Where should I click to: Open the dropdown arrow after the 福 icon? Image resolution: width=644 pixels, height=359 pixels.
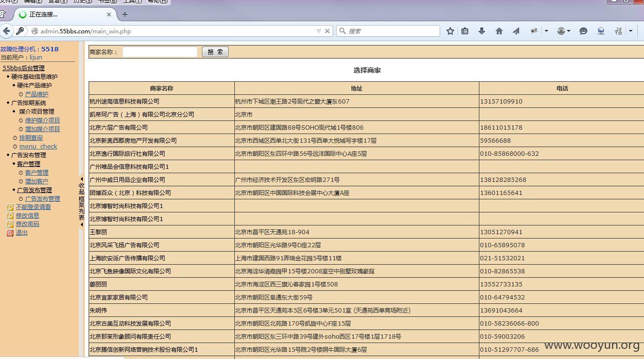pyautogui.click(x=630, y=31)
